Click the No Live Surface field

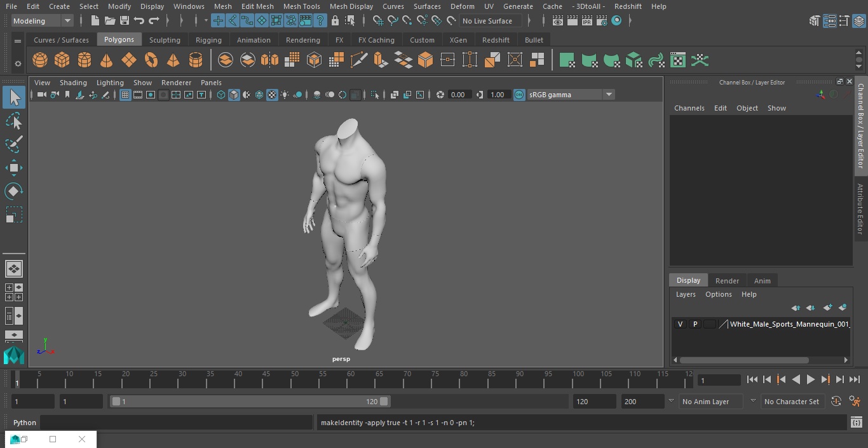[x=491, y=21]
